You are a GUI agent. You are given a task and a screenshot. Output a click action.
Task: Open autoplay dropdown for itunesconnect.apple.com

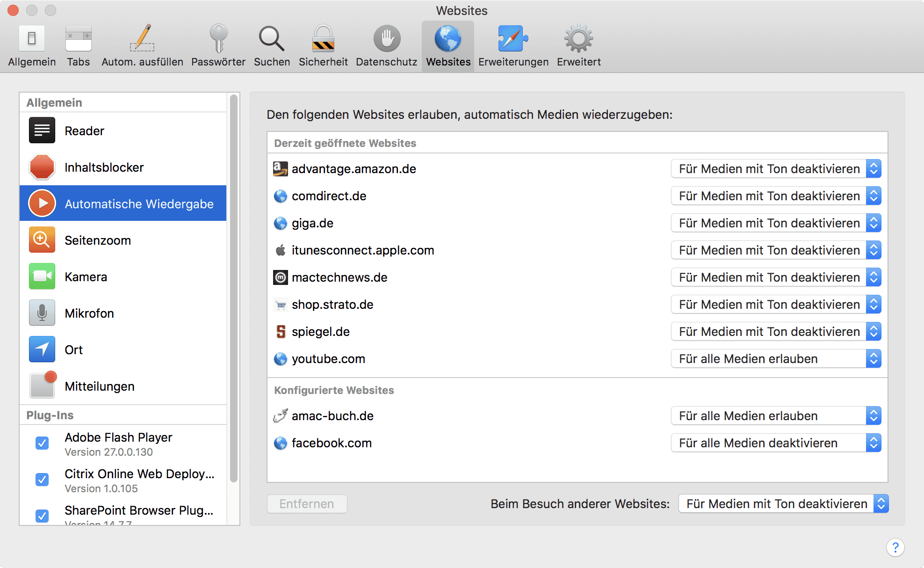tap(776, 250)
